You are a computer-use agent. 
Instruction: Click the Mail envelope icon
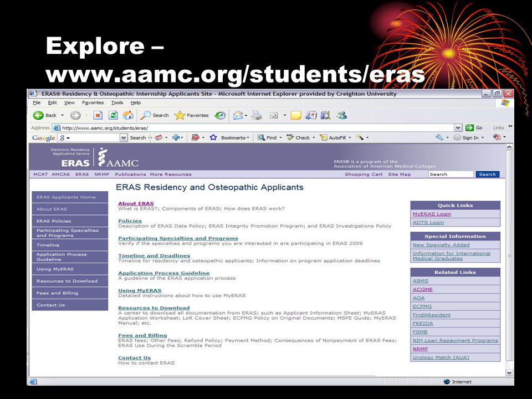pyautogui.click(x=238, y=116)
